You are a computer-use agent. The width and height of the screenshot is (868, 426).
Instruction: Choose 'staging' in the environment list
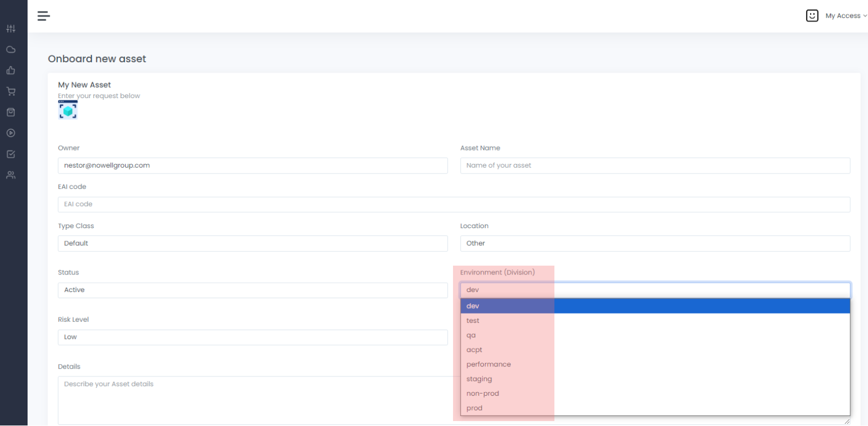(x=479, y=379)
